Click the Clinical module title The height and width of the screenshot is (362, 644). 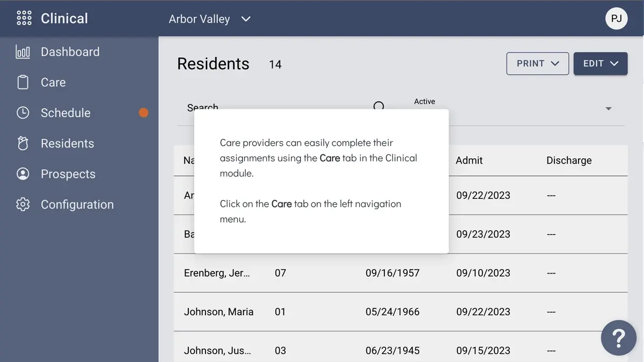[x=64, y=18]
